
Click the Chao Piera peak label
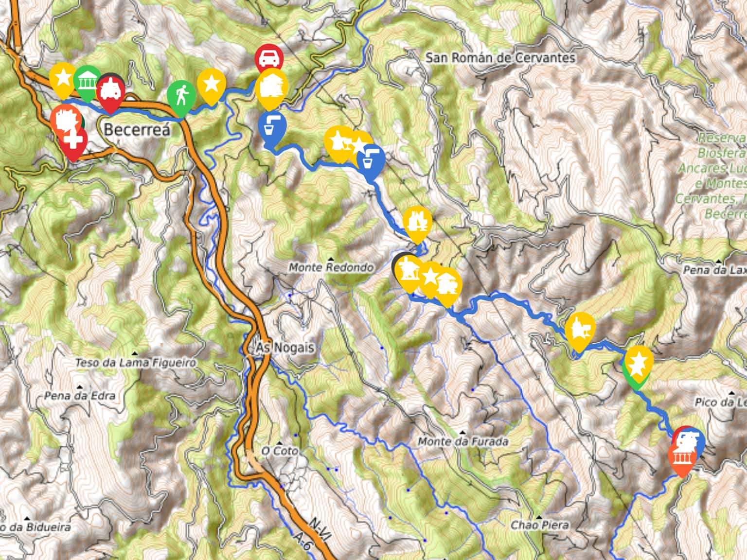click(x=539, y=525)
